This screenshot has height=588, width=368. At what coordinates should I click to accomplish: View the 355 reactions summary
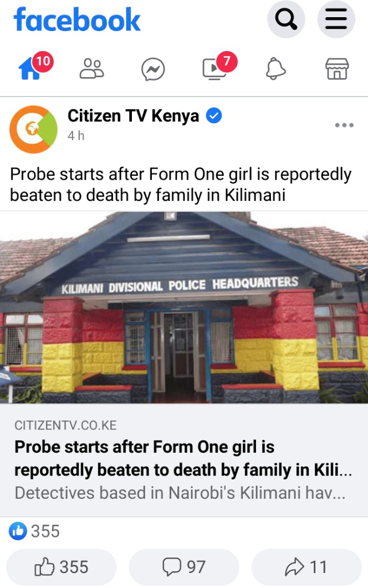(x=34, y=531)
